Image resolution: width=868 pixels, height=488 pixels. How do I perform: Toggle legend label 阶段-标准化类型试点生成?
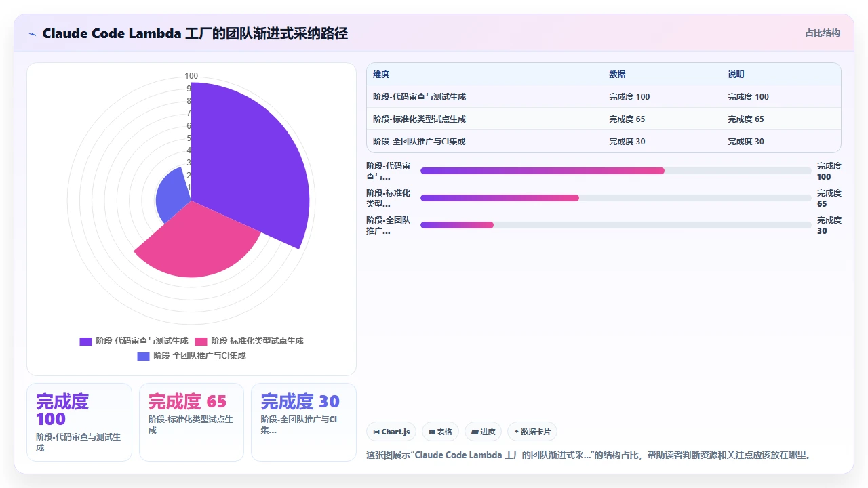(x=257, y=341)
